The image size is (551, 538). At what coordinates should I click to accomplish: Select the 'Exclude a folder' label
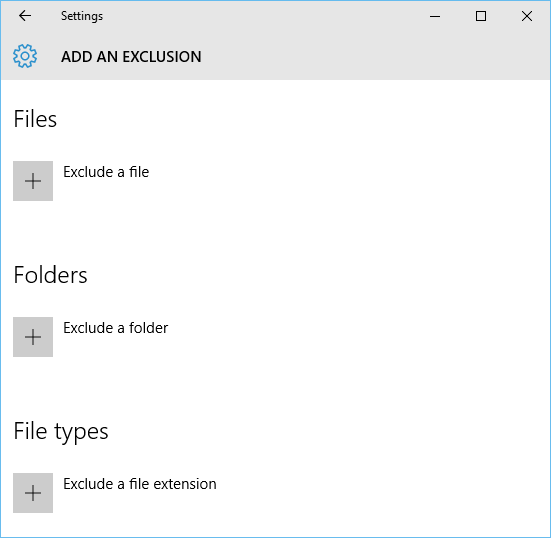116,328
